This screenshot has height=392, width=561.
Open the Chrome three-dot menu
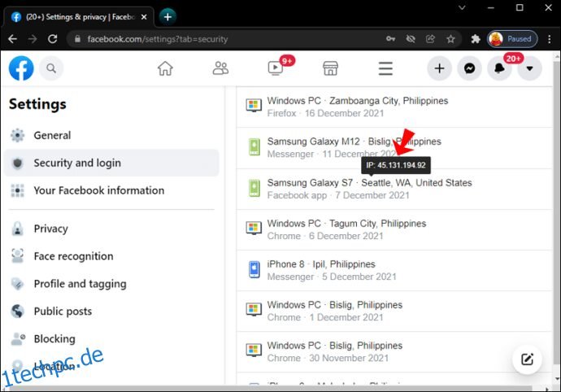coord(549,39)
